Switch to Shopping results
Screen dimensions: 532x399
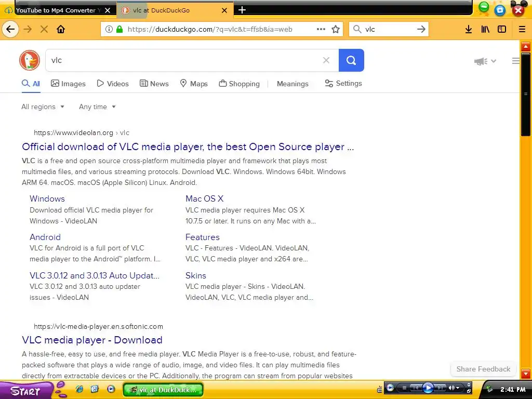tap(239, 84)
